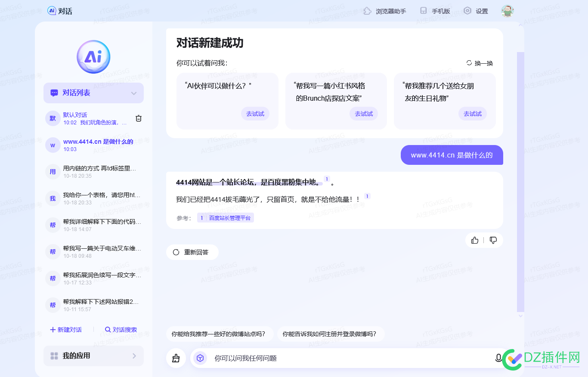
Task: Click 去试试 under 小红书风格 Brunch card
Action: 364,114
